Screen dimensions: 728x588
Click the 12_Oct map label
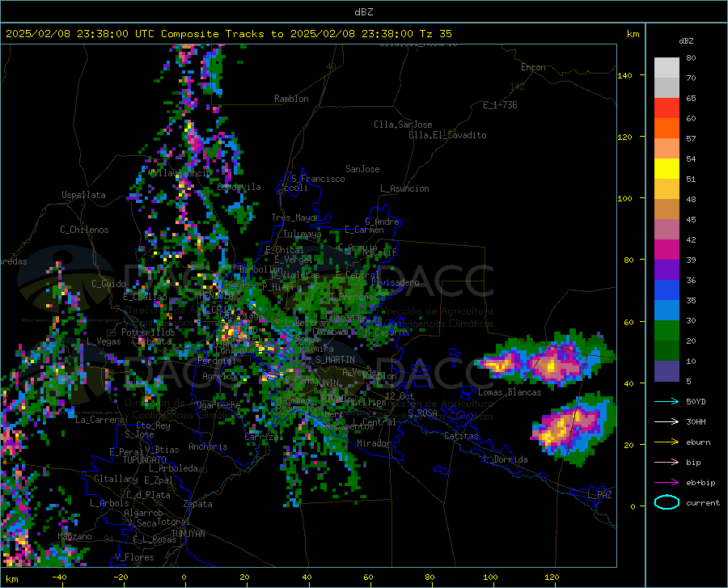click(x=400, y=396)
